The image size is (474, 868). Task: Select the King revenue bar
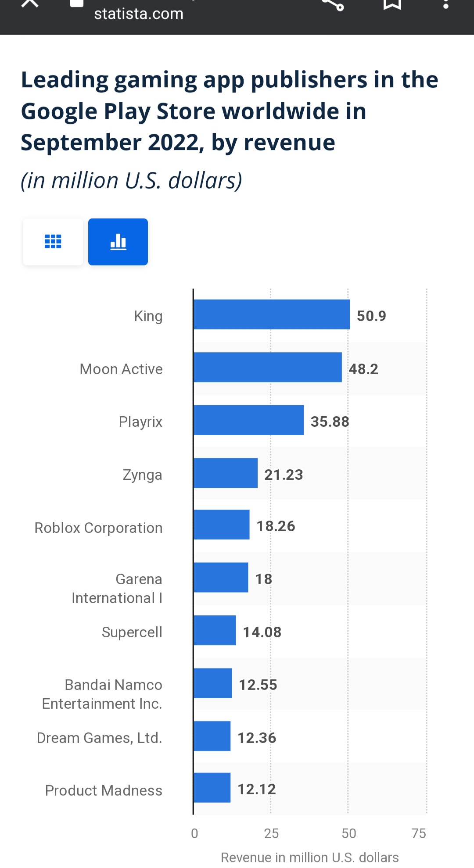click(272, 314)
